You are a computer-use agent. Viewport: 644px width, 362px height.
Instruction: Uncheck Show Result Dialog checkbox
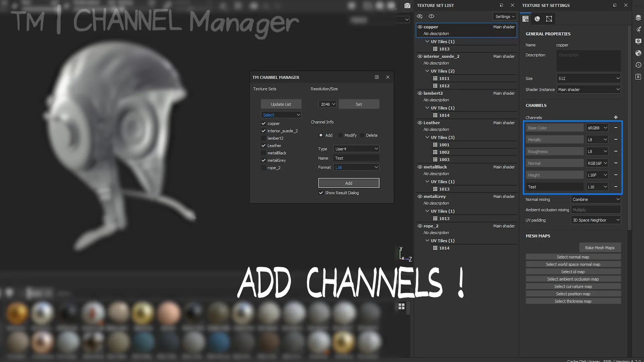(x=321, y=193)
